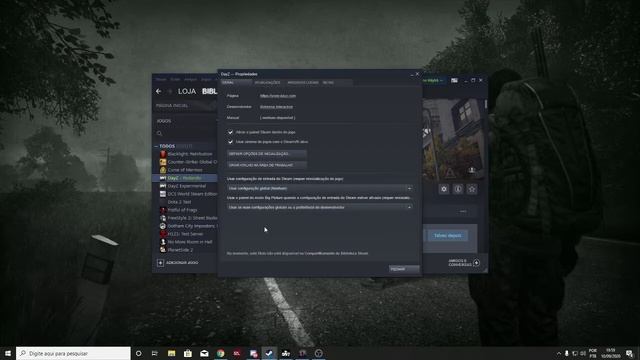Click the DayZ launcher taskbar icon

(x=286, y=353)
